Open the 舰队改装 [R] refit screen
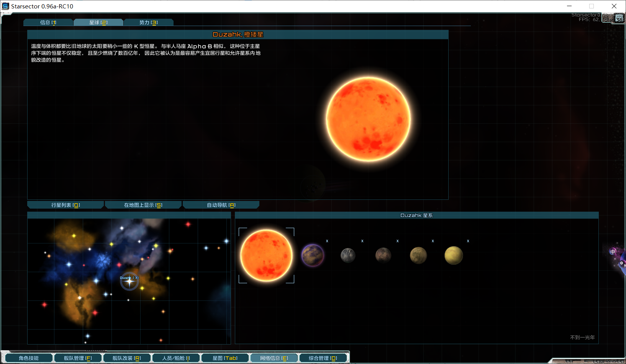626x364 pixels. [127, 358]
